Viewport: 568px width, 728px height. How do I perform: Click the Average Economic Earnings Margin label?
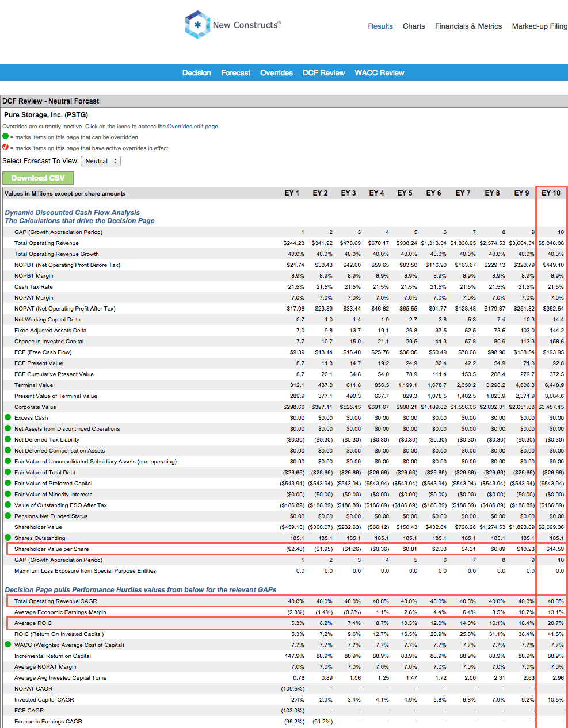[x=60, y=612]
